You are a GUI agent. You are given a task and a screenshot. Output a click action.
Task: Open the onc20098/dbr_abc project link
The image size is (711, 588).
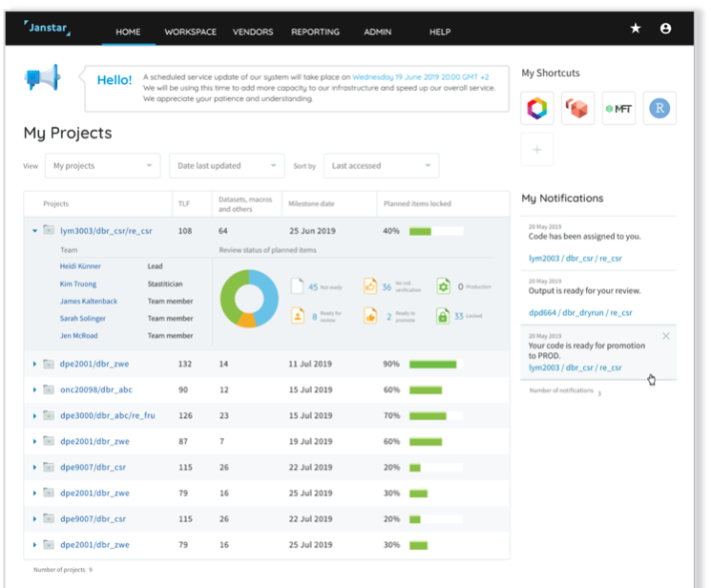96,389
